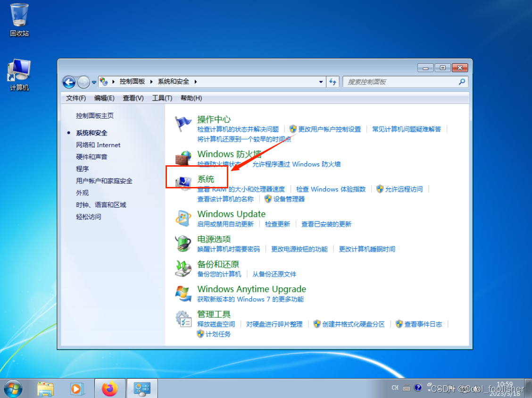Expand arrow after 系统和安全 breadcrumb
Viewport: 532px width, 398px height.
[195, 82]
